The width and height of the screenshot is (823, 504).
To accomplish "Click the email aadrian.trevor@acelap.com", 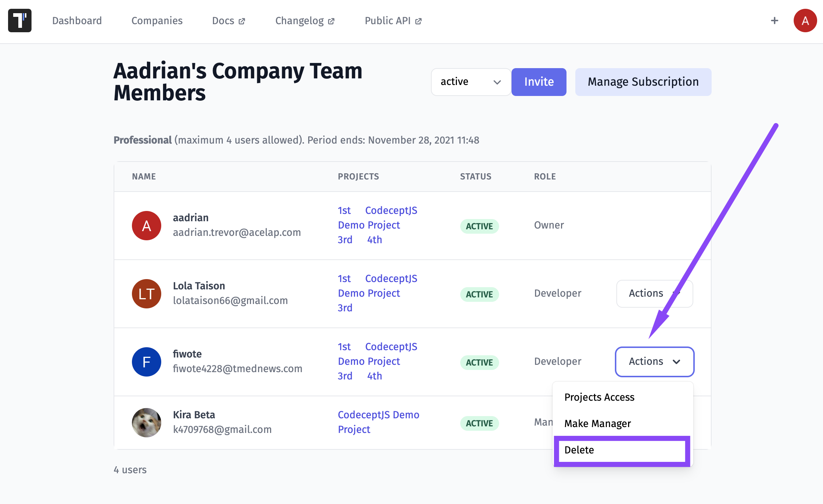I will 237,232.
